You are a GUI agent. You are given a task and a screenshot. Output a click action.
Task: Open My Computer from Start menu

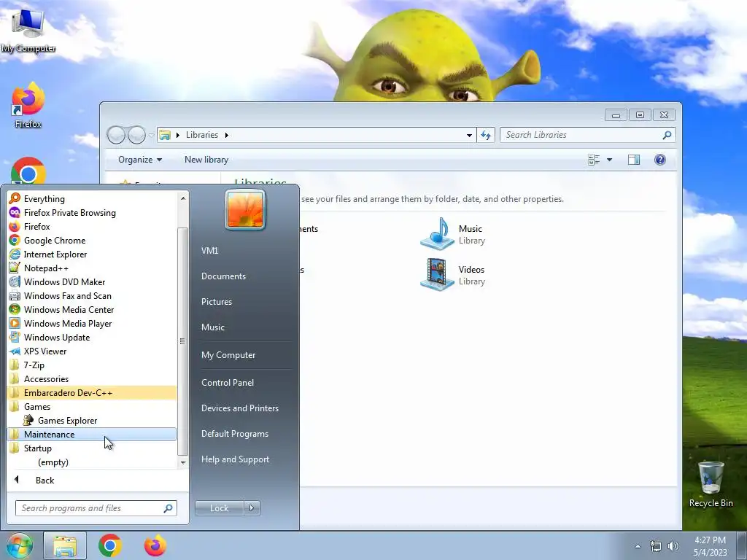pos(244,355)
